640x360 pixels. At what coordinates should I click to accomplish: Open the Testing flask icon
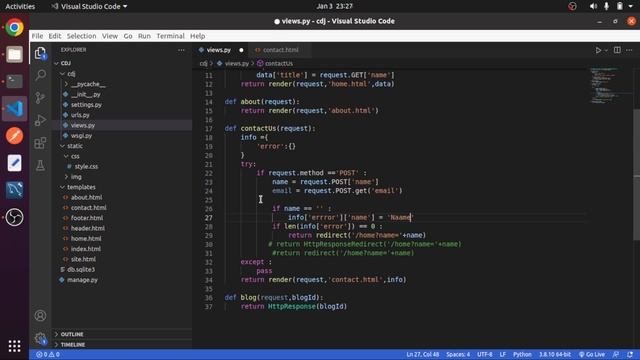pyautogui.click(x=40, y=165)
